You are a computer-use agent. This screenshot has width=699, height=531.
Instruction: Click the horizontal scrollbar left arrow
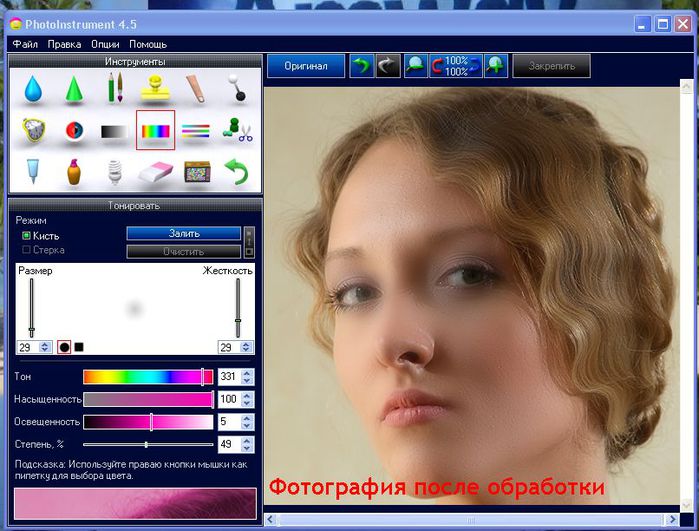[270, 519]
